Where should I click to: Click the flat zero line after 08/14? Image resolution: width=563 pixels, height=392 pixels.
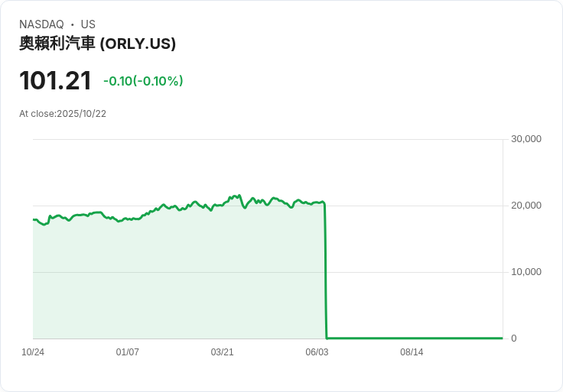click(456, 338)
